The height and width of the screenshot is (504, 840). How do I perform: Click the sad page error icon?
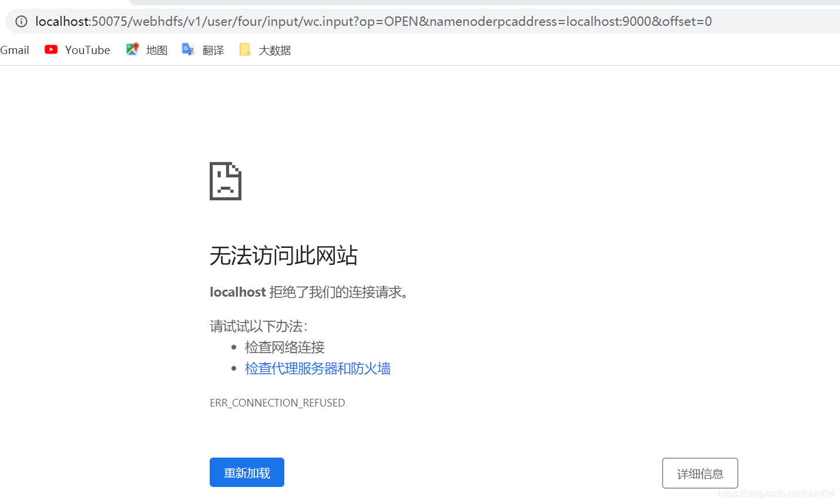pyautogui.click(x=225, y=181)
